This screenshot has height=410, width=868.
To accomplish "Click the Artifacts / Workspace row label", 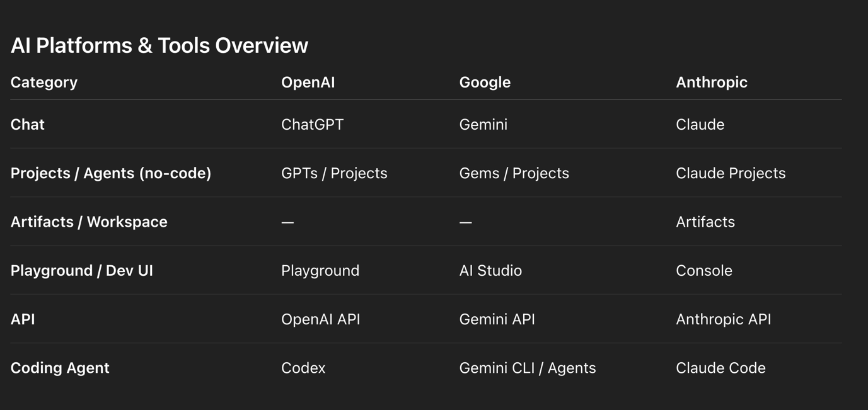I will click(89, 222).
